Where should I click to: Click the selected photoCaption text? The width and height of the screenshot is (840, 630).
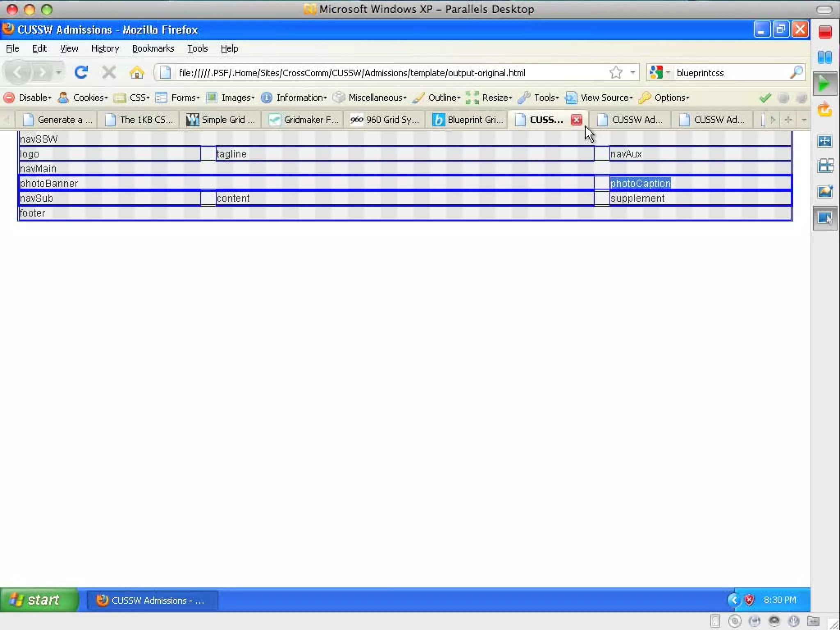point(640,183)
